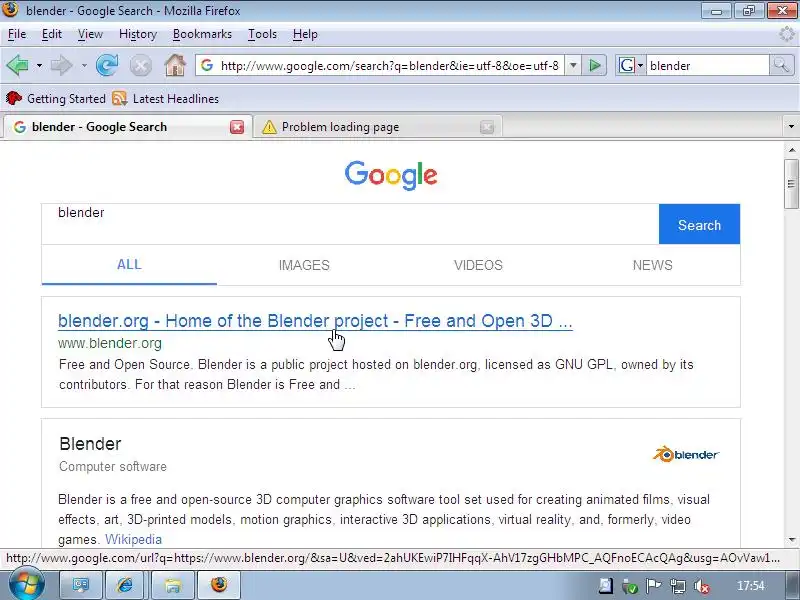800x600 pixels.
Task: Expand the address bar URL dropdown
Action: pyautogui.click(x=573, y=65)
